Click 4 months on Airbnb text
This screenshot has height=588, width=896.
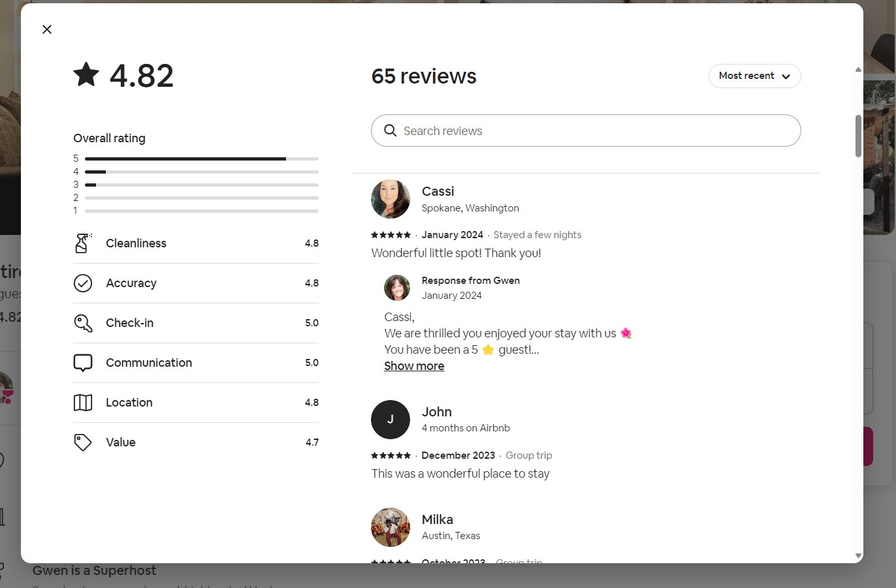point(466,428)
